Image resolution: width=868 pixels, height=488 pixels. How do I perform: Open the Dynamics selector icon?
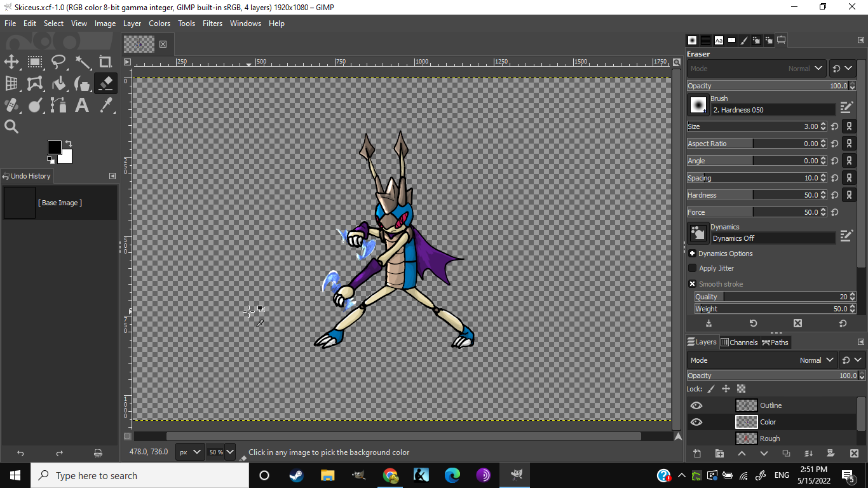pos(698,233)
